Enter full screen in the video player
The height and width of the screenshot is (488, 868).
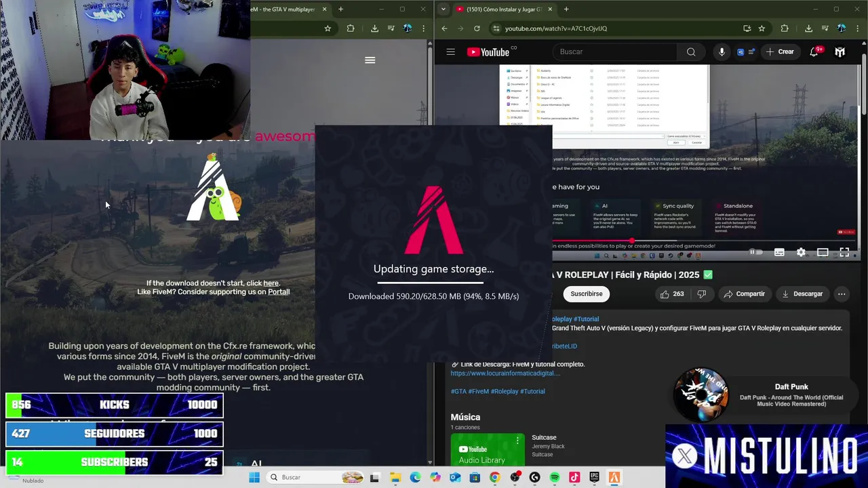click(x=844, y=252)
